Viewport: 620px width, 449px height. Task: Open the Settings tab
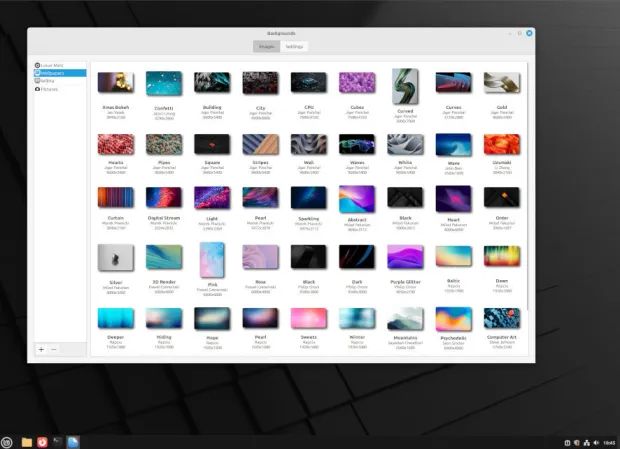(x=294, y=47)
